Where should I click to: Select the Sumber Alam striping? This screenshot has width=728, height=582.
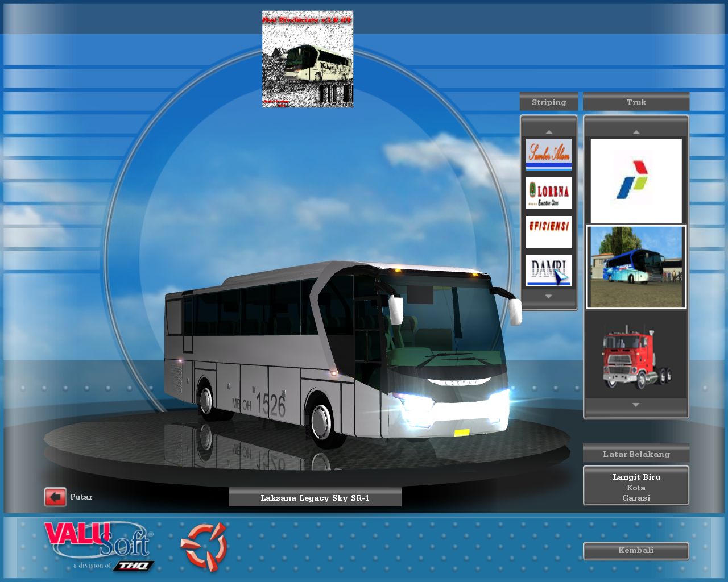[x=549, y=154]
